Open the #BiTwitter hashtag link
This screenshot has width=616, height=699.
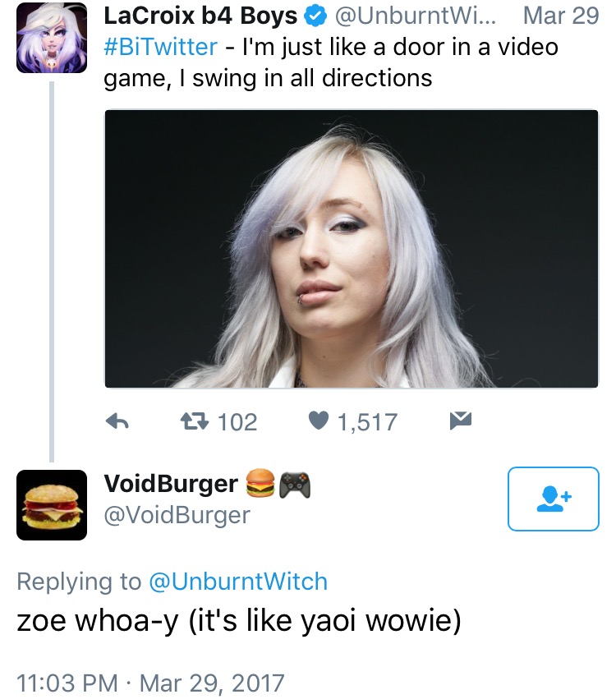coord(160,47)
